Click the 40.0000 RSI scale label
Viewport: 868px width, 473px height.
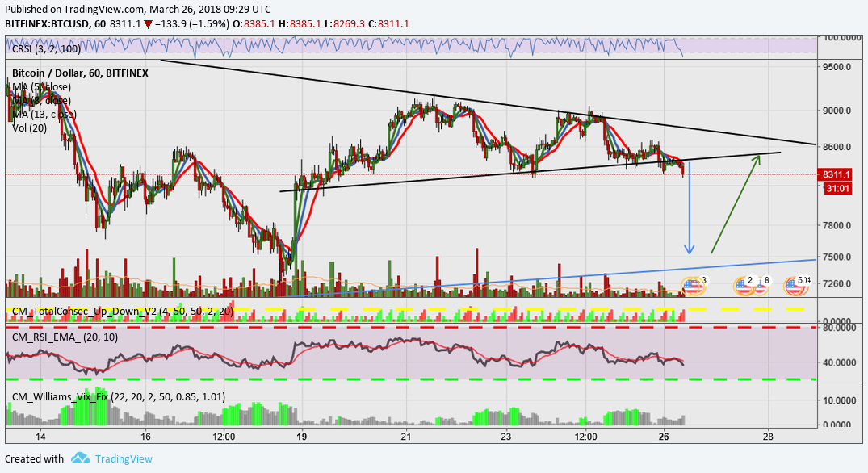[x=839, y=363]
